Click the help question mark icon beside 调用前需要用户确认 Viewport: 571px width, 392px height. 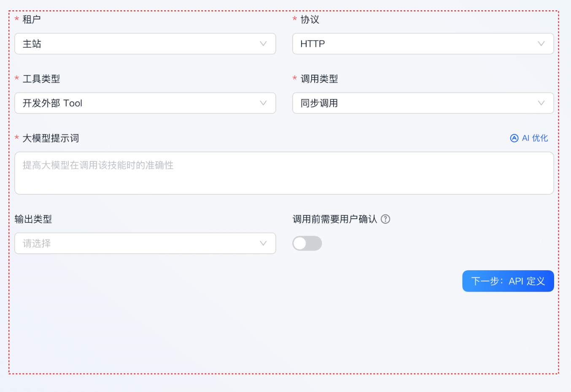click(385, 219)
